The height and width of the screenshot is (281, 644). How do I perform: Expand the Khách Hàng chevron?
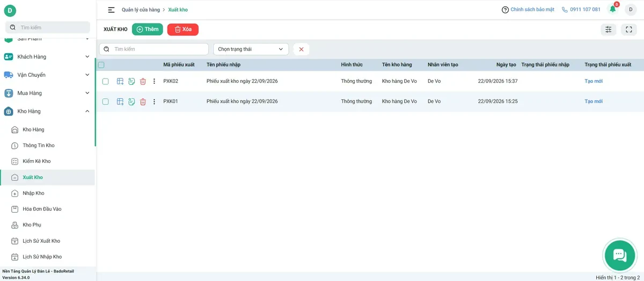(x=87, y=57)
